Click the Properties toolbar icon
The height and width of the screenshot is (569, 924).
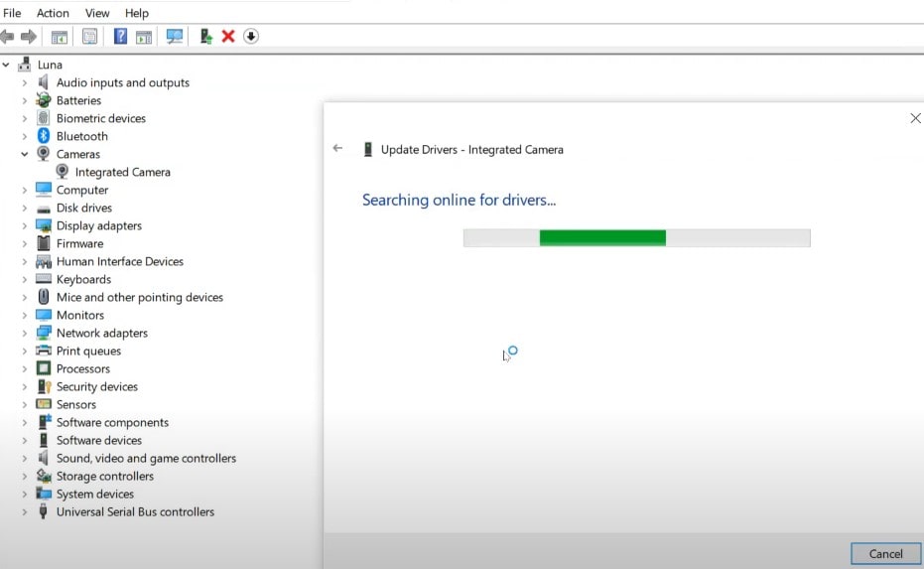[x=90, y=37]
